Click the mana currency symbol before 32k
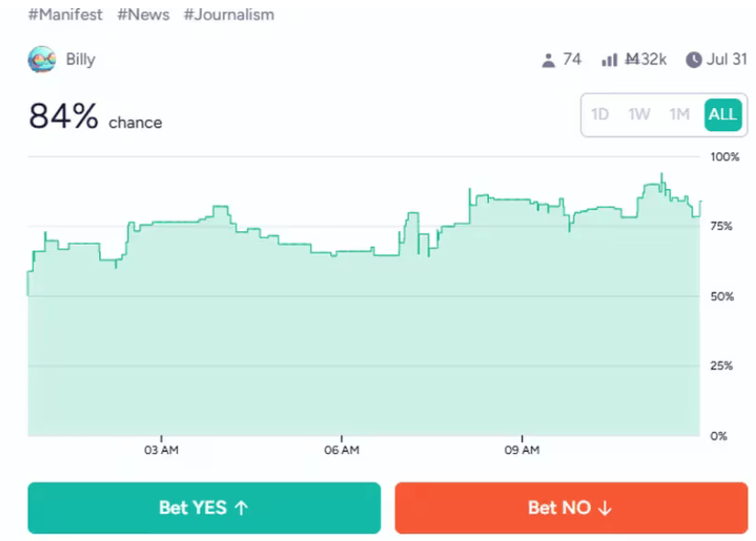 [x=631, y=60]
